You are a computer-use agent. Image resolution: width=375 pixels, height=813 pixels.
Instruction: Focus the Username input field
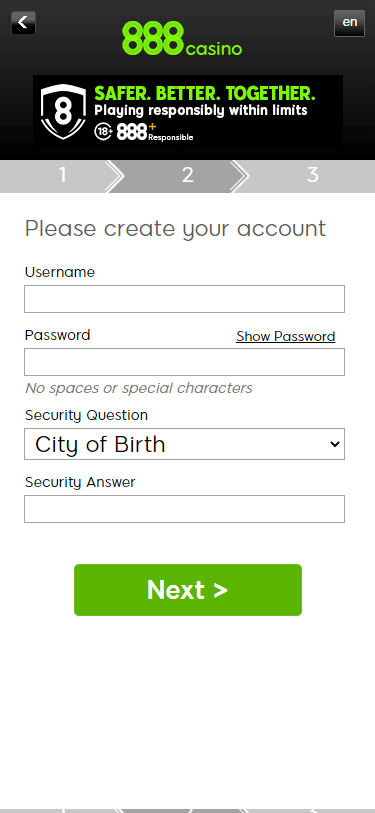click(184, 299)
